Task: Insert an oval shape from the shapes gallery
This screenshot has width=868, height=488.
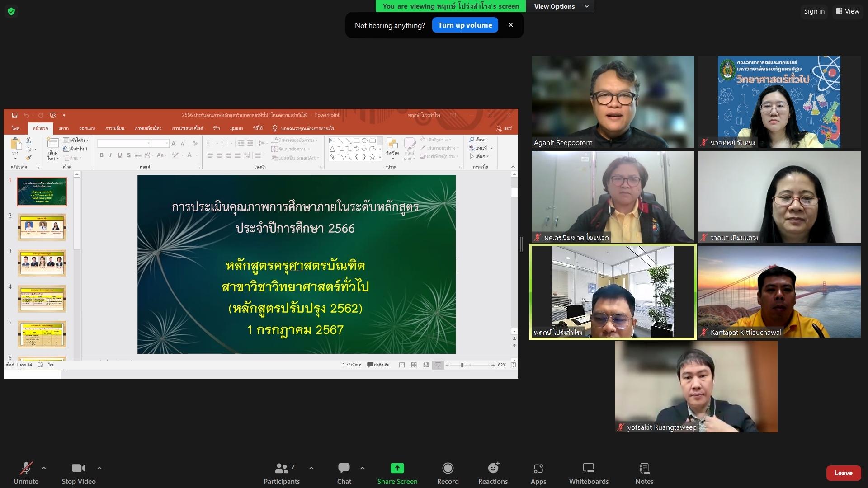Action: coord(365,141)
